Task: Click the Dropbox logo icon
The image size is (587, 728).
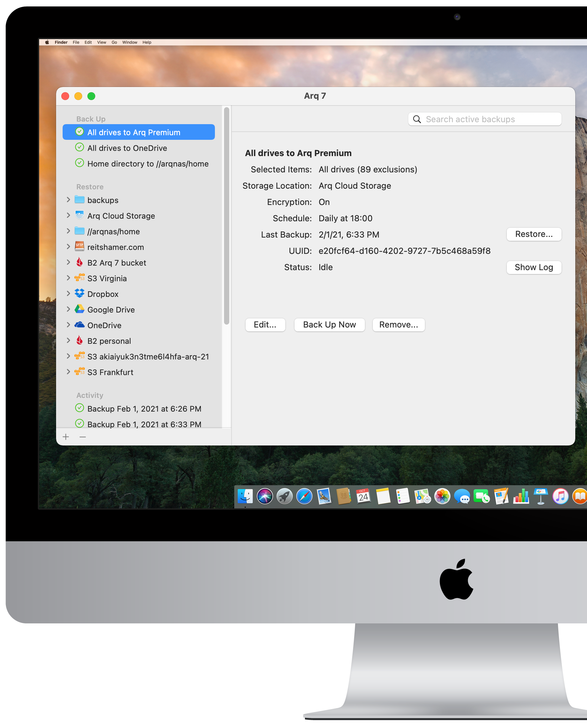Action: click(x=80, y=293)
